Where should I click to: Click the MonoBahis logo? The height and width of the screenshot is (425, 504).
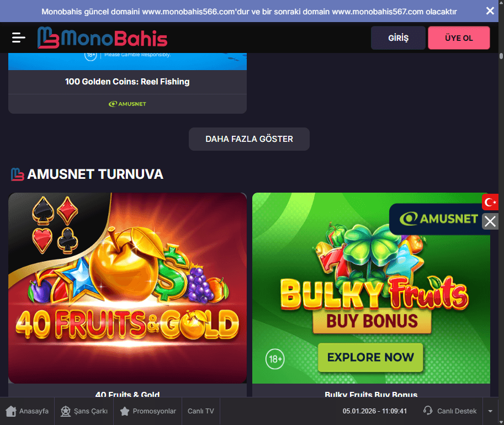click(102, 38)
